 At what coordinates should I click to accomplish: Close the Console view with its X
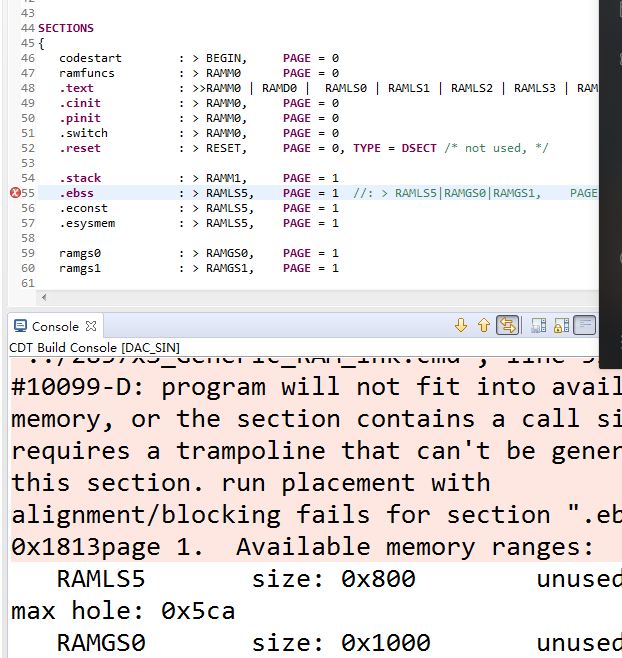tap(91, 326)
